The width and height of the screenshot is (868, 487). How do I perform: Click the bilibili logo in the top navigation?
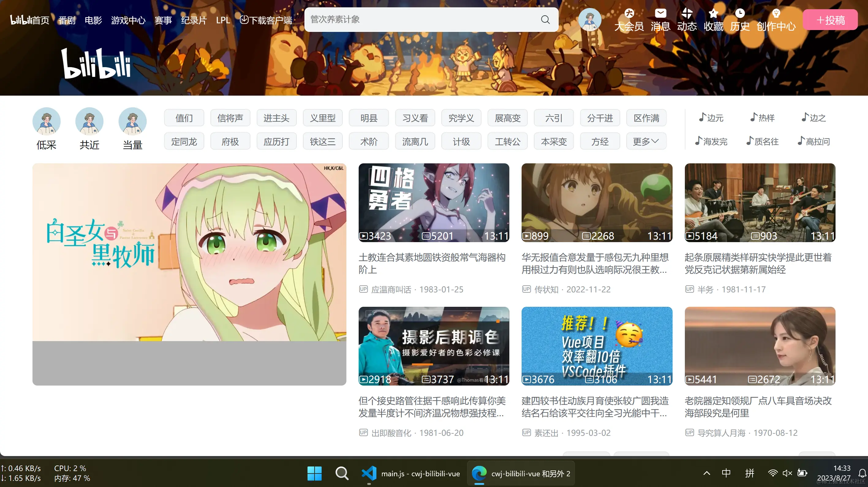21,19
